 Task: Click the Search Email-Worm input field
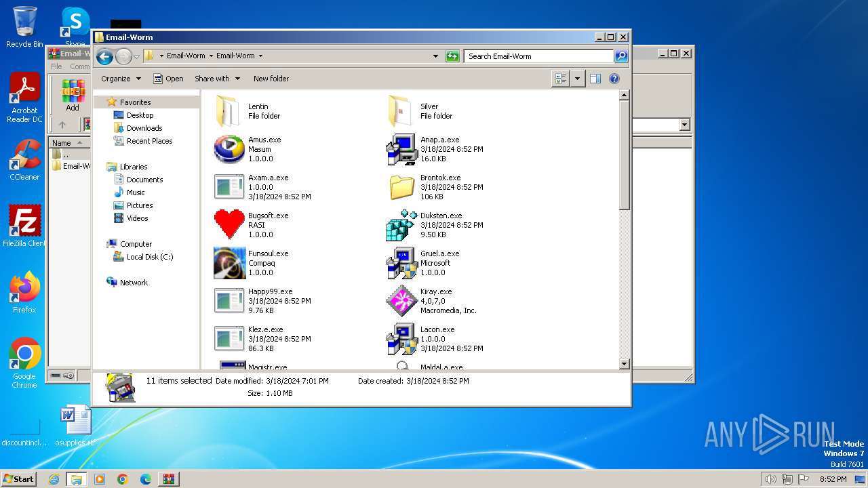tap(539, 56)
